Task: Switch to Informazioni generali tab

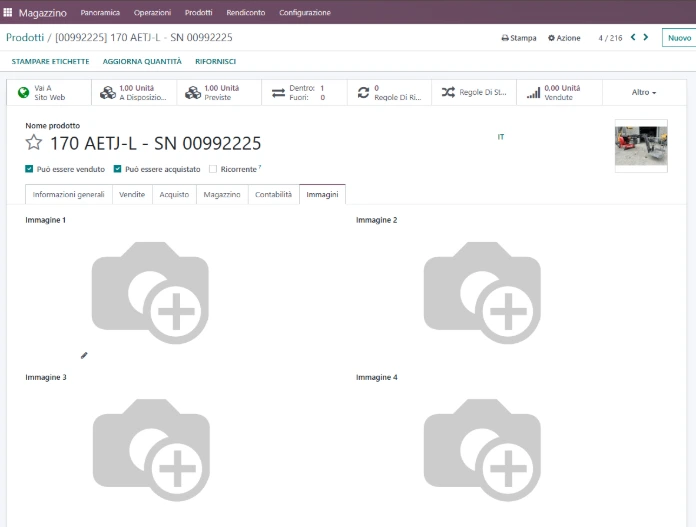Action: pos(68,194)
